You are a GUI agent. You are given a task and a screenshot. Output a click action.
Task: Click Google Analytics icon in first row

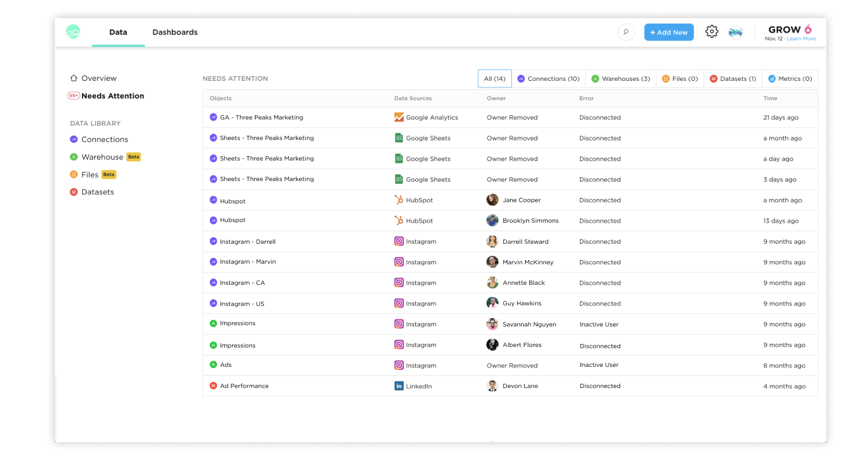coord(398,118)
